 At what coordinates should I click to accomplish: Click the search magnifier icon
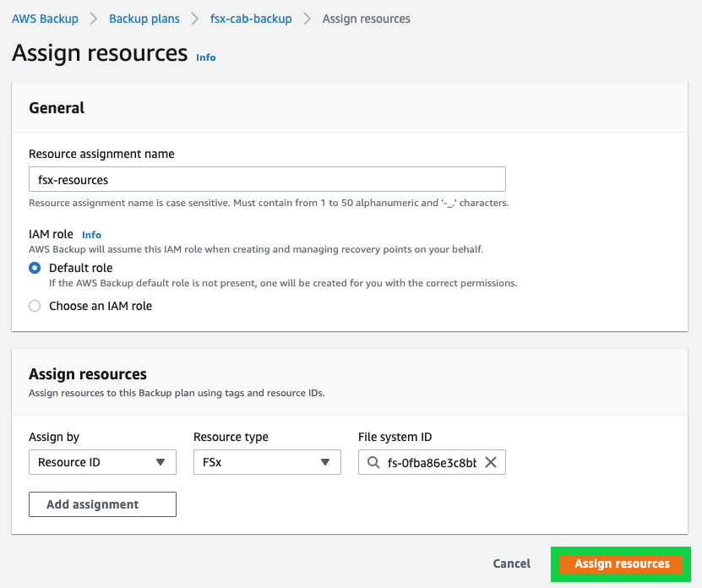(x=373, y=462)
